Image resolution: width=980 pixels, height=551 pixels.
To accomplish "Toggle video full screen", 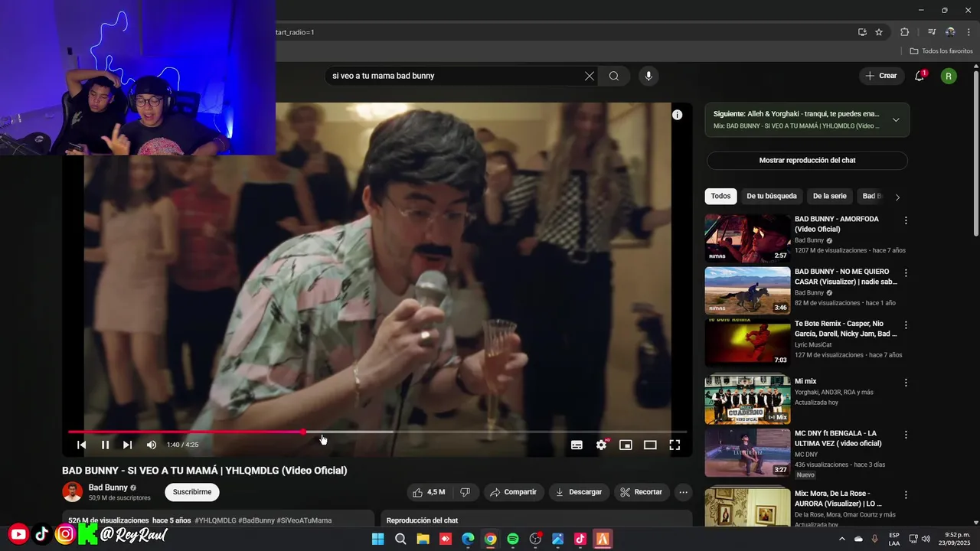I will coord(675,445).
